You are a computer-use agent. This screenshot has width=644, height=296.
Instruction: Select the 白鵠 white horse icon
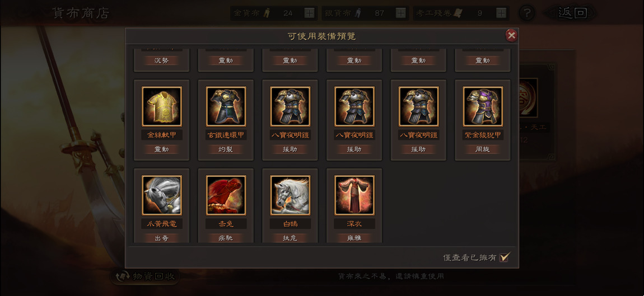(290, 195)
